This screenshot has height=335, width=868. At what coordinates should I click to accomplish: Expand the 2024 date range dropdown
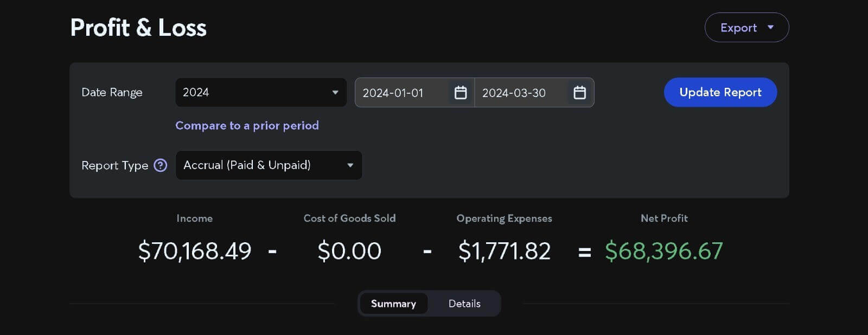[x=260, y=92]
